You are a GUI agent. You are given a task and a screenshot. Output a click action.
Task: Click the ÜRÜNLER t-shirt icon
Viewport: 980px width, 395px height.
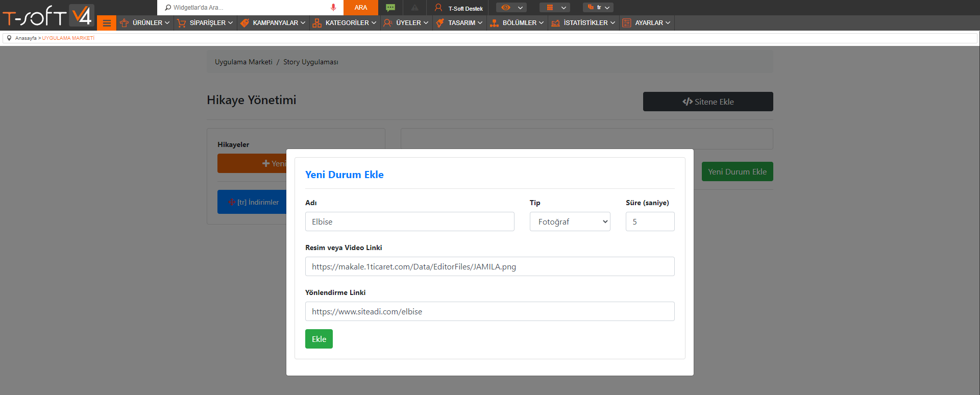click(124, 23)
